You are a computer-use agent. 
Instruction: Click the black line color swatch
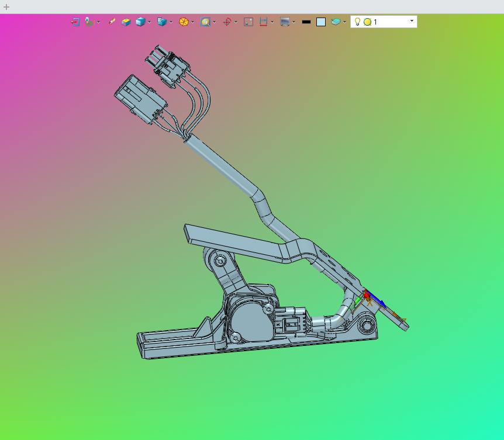306,22
